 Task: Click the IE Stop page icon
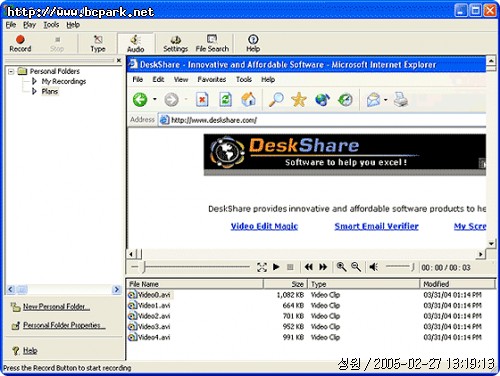click(202, 100)
